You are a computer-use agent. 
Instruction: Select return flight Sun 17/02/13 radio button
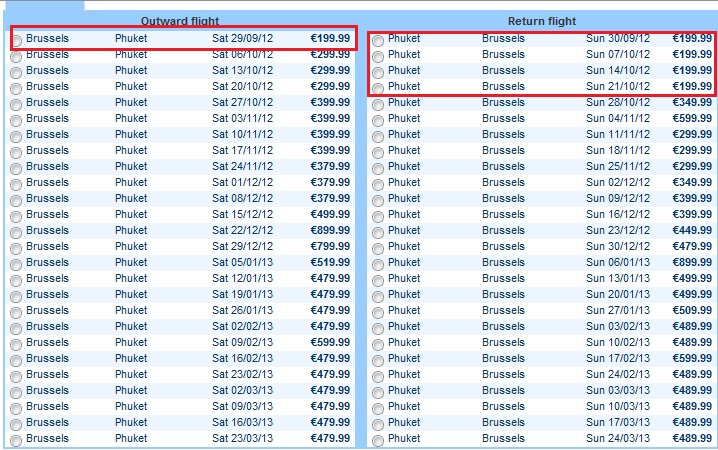(378, 361)
